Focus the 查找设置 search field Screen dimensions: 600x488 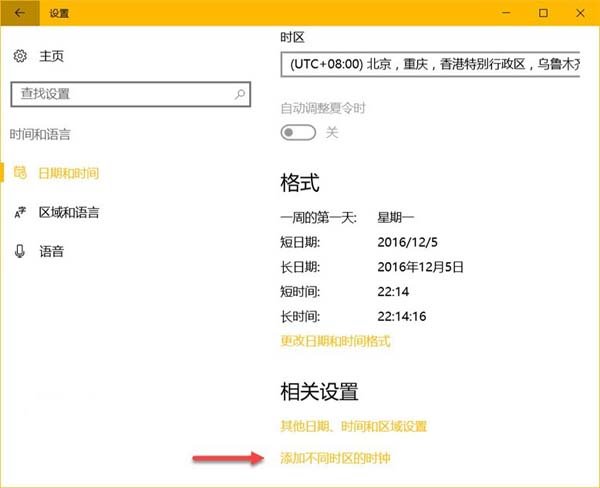[x=120, y=94]
